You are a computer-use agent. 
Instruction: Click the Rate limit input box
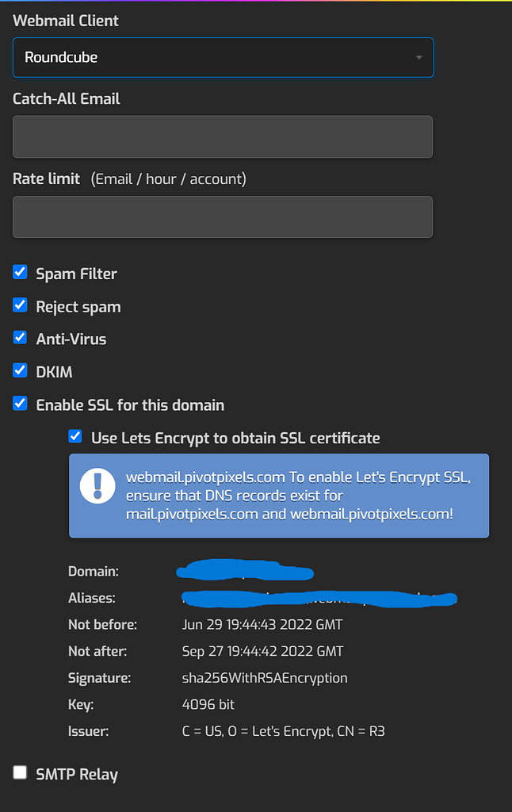pos(222,216)
